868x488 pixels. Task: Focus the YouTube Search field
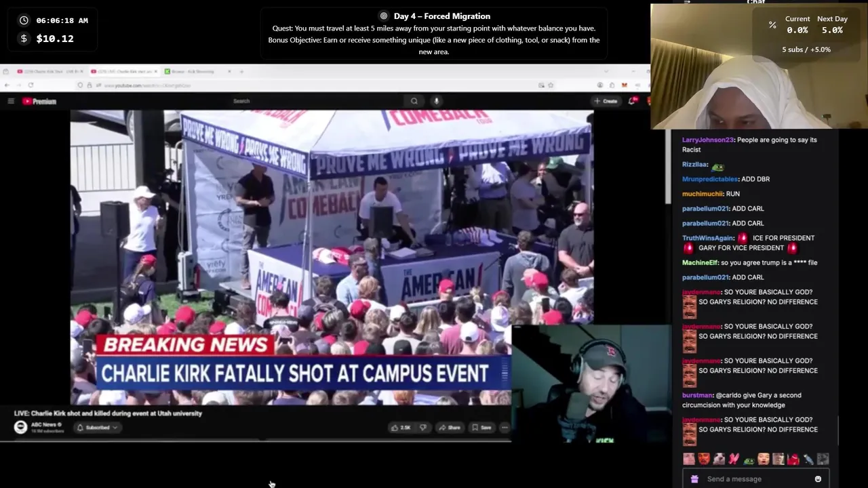(x=315, y=101)
